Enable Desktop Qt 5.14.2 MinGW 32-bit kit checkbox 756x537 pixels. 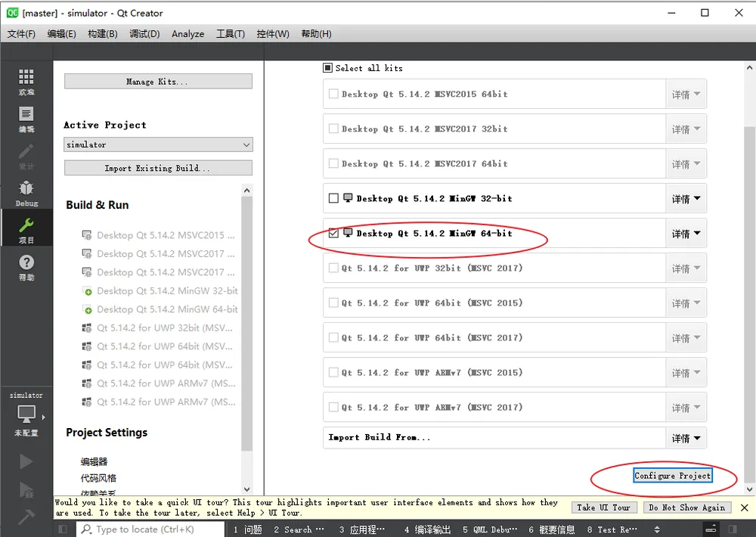pyautogui.click(x=333, y=198)
